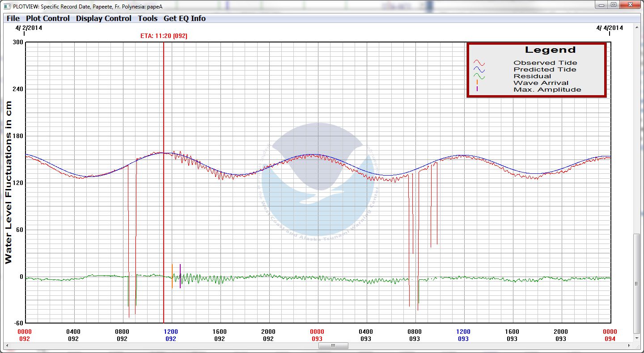Click the purple Max. Amplitude marker on plot
This screenshot has width=644, height=353.
[180, 276]
